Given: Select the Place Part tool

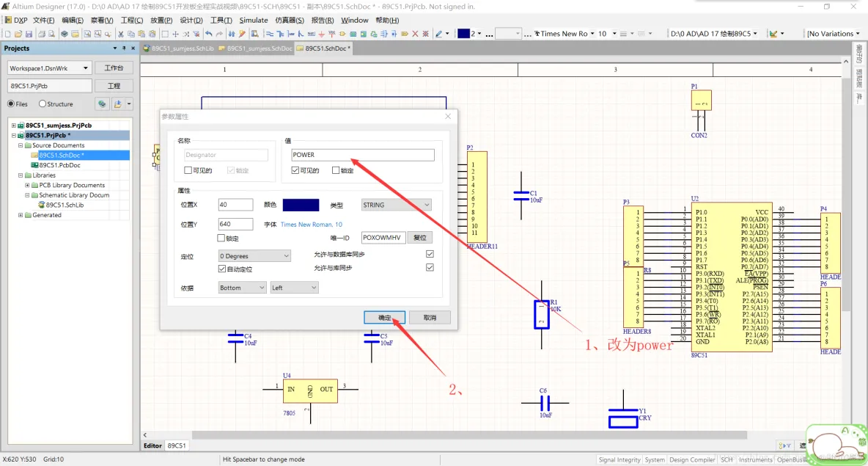Looking at the screenshot, I should tap(342, 34).
